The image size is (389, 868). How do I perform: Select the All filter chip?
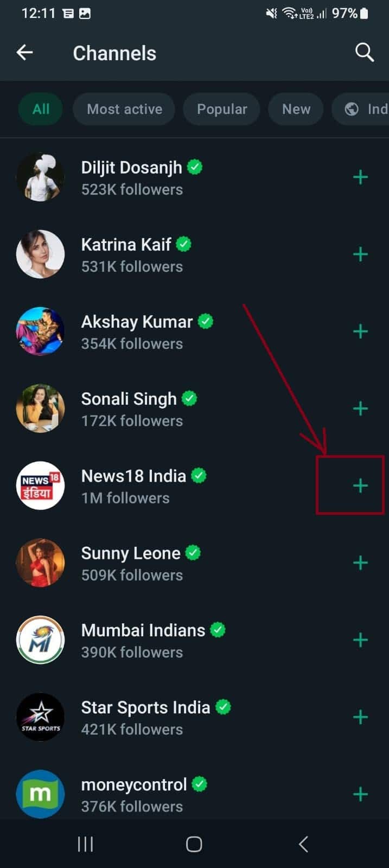pos(41,109)
